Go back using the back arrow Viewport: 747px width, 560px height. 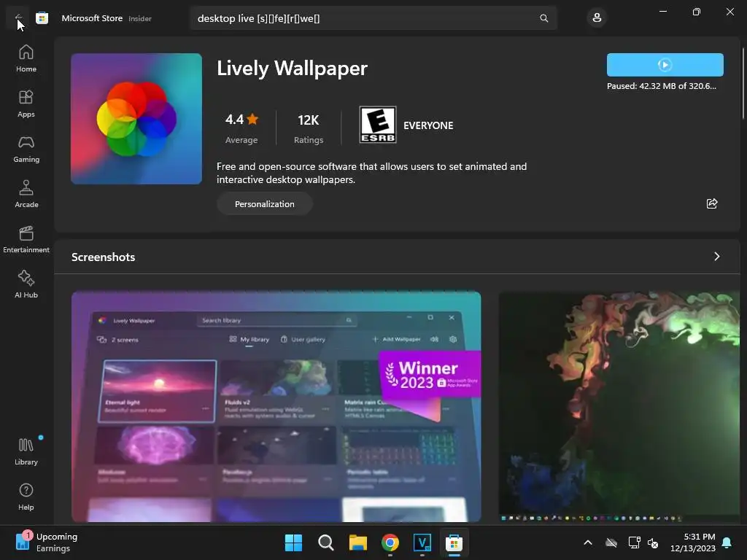point(18,18)
